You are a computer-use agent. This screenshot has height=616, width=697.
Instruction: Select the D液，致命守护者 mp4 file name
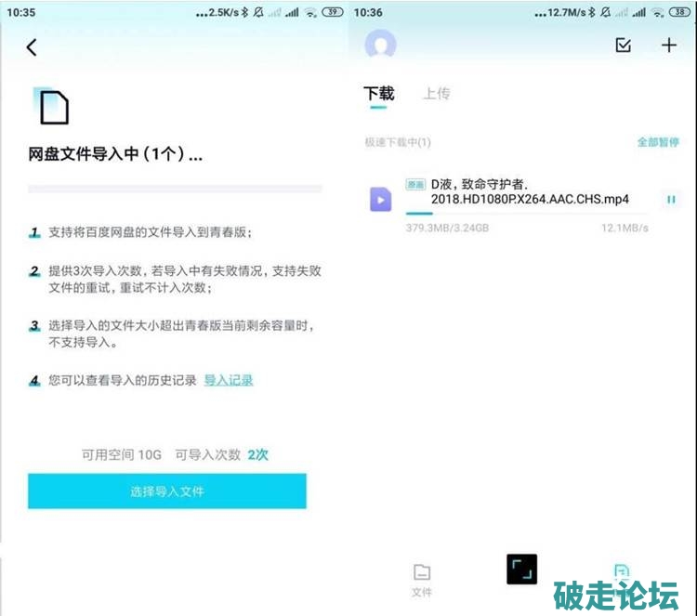(x=529, y=192)
